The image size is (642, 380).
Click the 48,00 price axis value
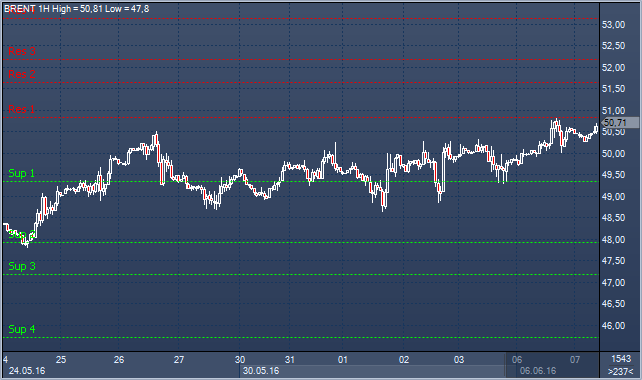(613, 240)
